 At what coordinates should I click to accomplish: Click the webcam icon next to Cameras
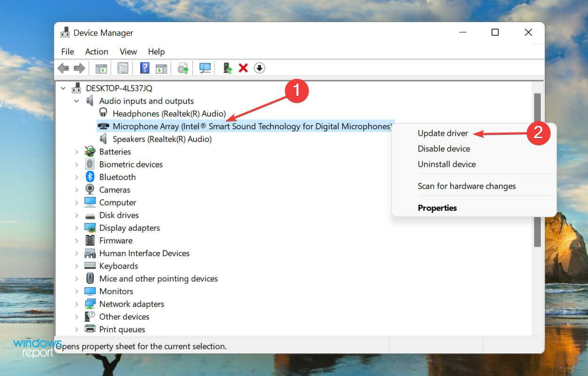(x=89, y=189)
